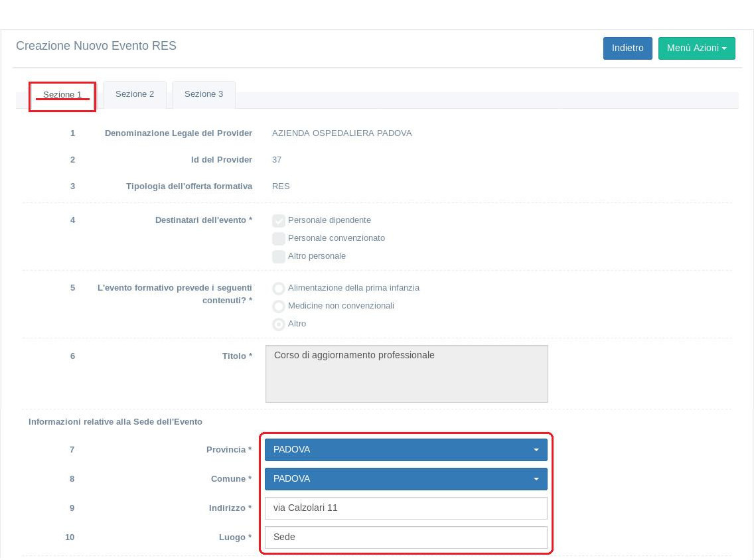Switch to the Sezione 2 tab
This screenshot has height=560, width=754.
coord(135,94)
